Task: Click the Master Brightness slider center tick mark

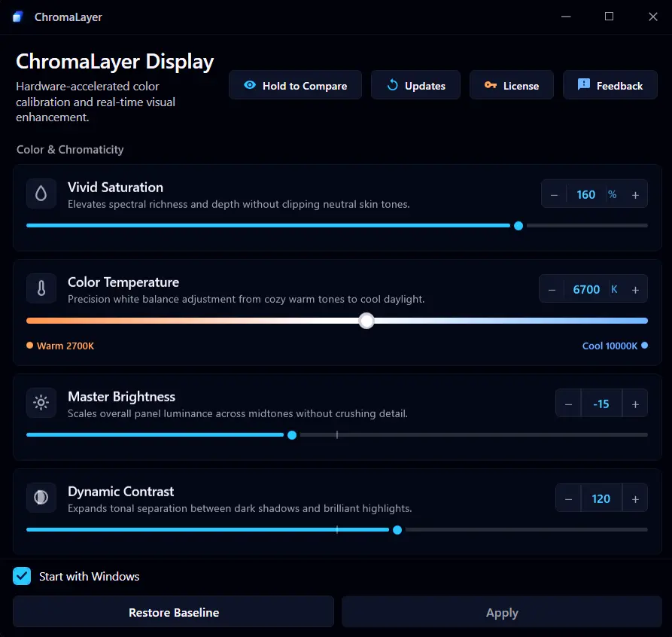Action: pos(337,435)
